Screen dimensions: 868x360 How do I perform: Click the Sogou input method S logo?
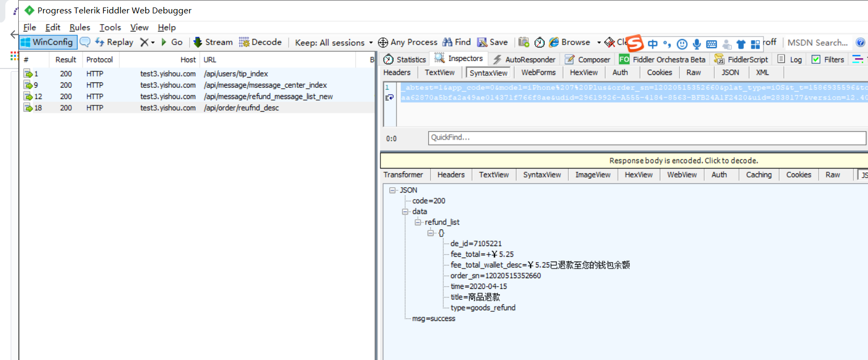(x=635, y=43)
